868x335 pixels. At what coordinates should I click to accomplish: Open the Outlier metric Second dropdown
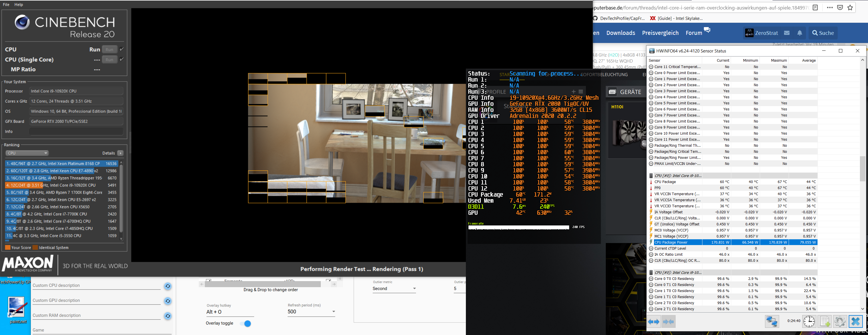pyautogui.click(x=394, y=289)
